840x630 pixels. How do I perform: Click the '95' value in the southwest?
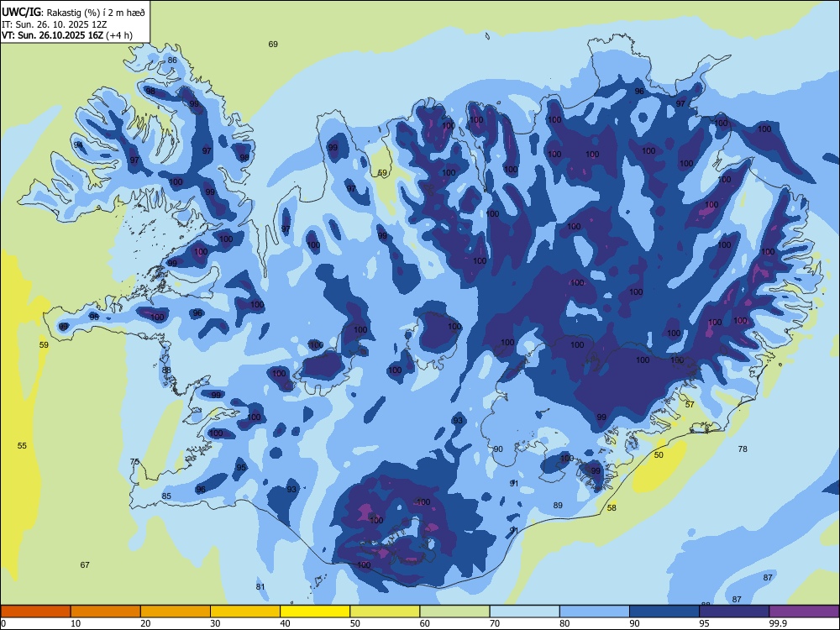coord(242,468)
